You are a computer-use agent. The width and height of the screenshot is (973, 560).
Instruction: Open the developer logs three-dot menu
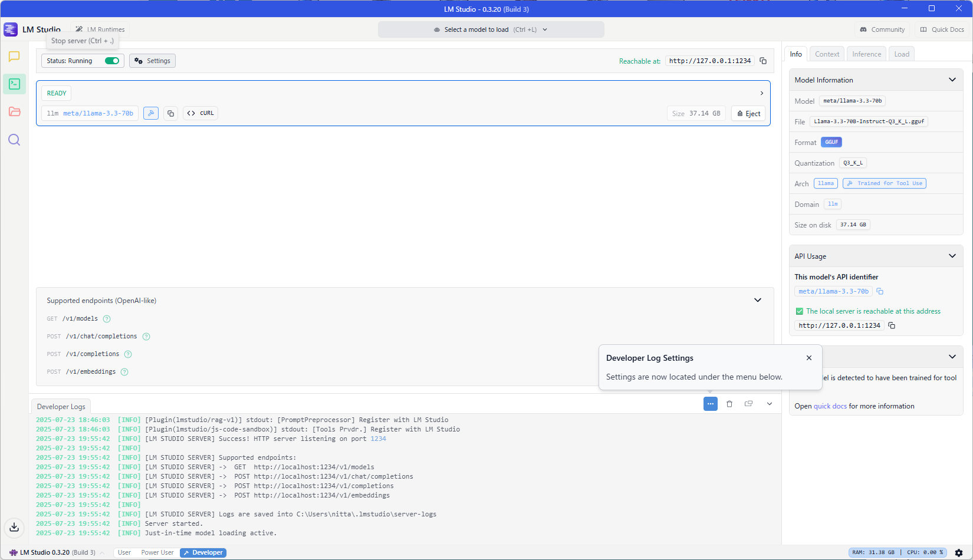(711, 404)
